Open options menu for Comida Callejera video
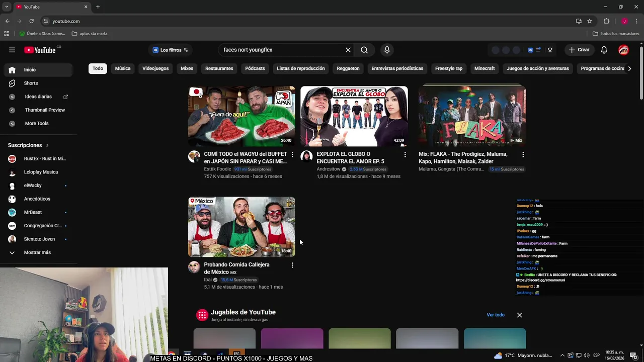Viewport: 644px width, 362px height. tap(292, 265)
